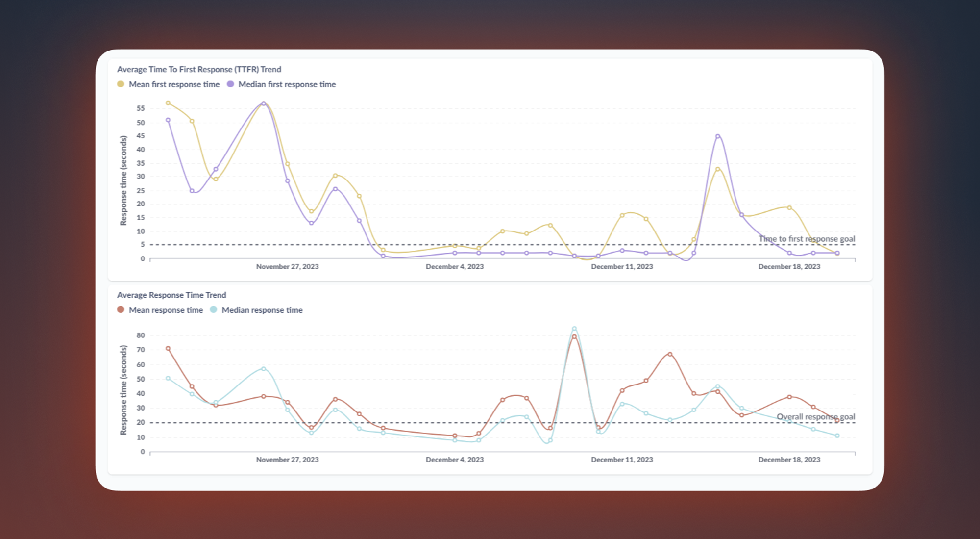
Task: Click the light blue Median response swatch
Action: (x=214, y=310)
